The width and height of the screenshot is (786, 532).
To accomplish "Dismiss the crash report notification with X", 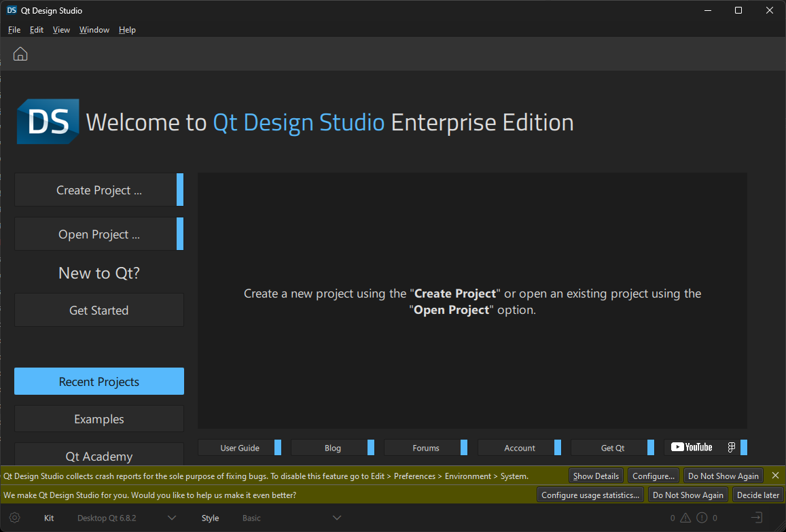I will pos(776,476).
